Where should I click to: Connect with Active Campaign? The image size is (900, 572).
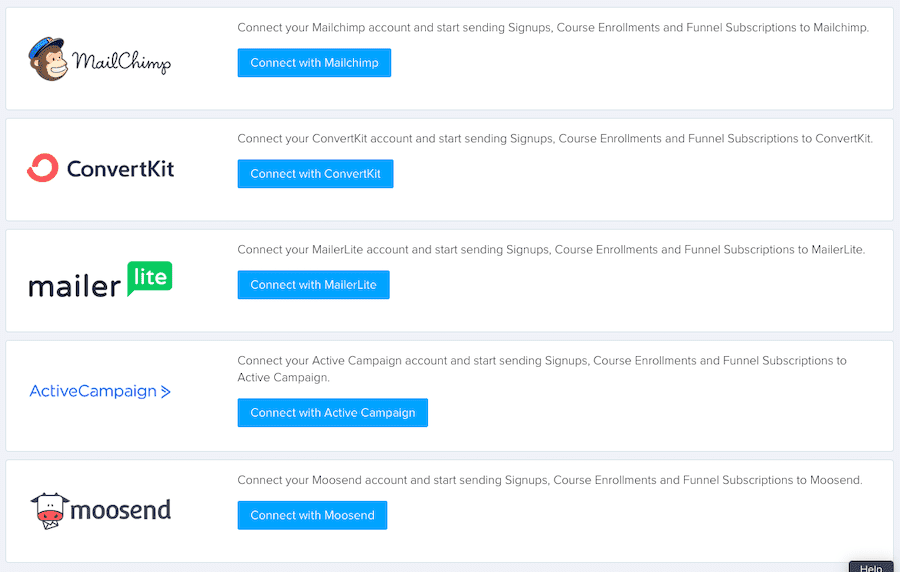tap(332, 413)
